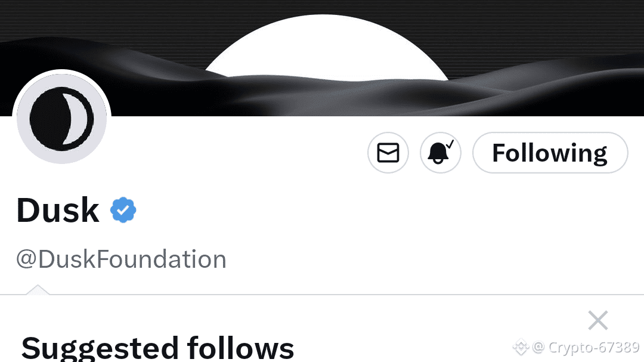Toggle notifications with the bell icon
The height and width of the screenshot is (362, 644).
[x=440, y=153]
